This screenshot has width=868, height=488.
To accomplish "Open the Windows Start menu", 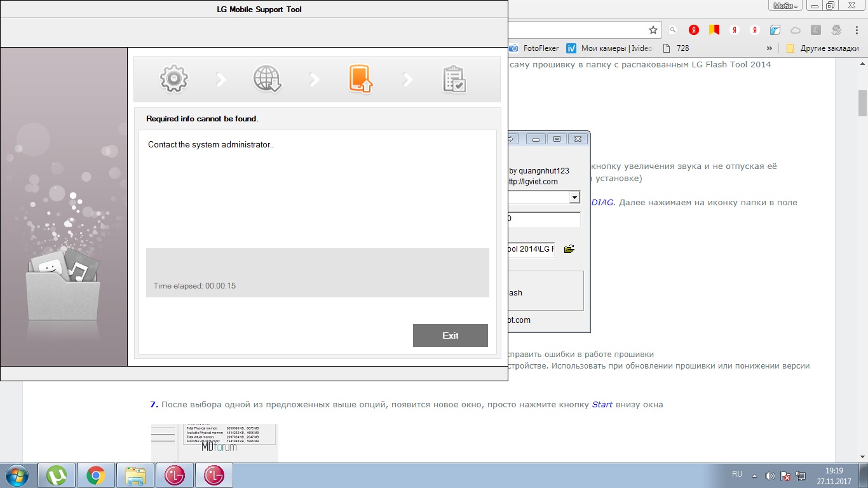I will click(17, 475).
